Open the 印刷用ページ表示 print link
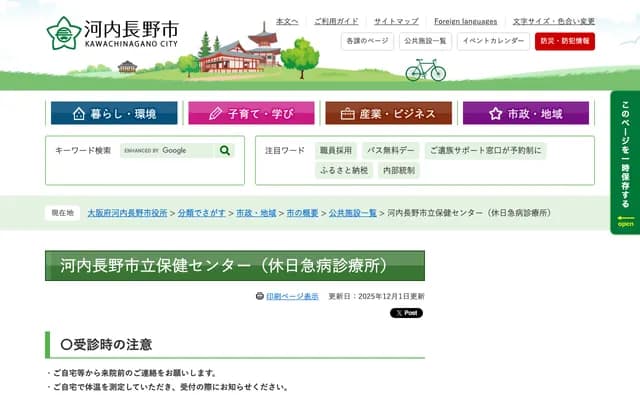The height and width of the screenshot is (400, 640). (x=292, y=297)
